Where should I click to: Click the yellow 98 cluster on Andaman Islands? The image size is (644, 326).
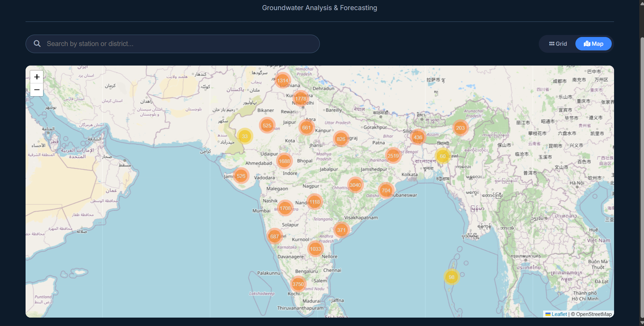(x=452, y=277)
